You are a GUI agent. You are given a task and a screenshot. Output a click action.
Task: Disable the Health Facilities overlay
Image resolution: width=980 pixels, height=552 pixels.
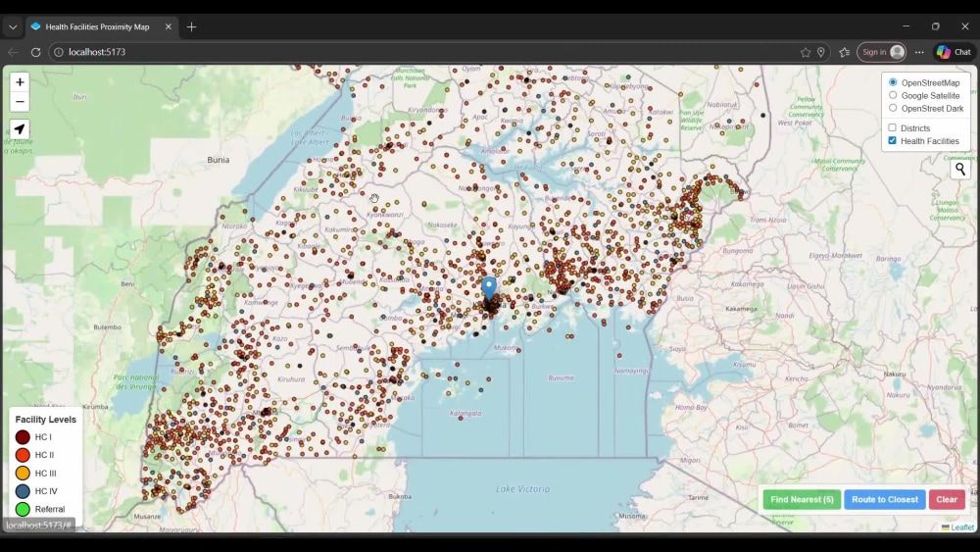892,140
